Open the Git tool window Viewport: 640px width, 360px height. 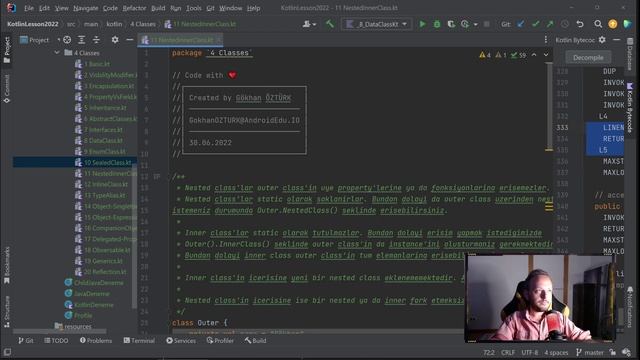tap(25, 340)
